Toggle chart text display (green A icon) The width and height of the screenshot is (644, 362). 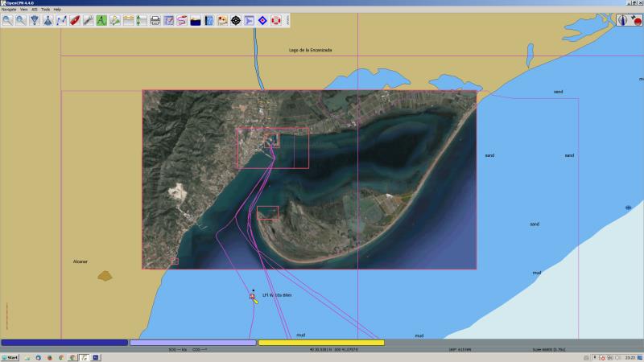(x=101, y=20)
